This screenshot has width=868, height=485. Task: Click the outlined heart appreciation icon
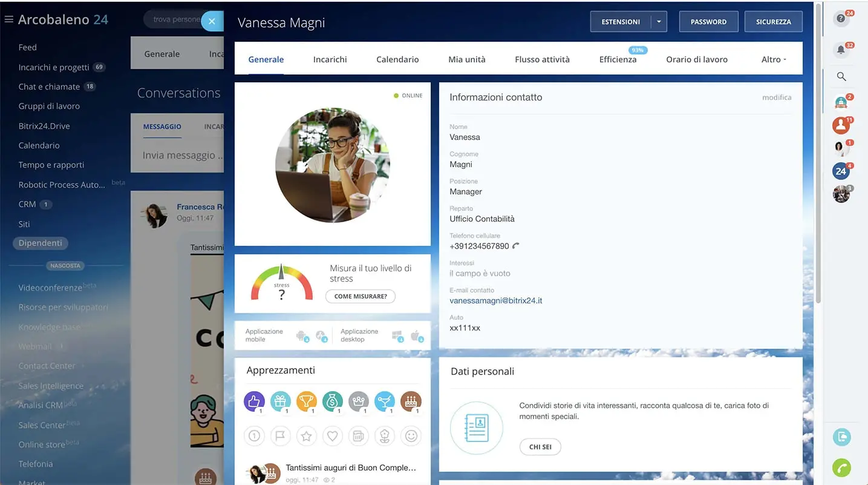point(333,436)
